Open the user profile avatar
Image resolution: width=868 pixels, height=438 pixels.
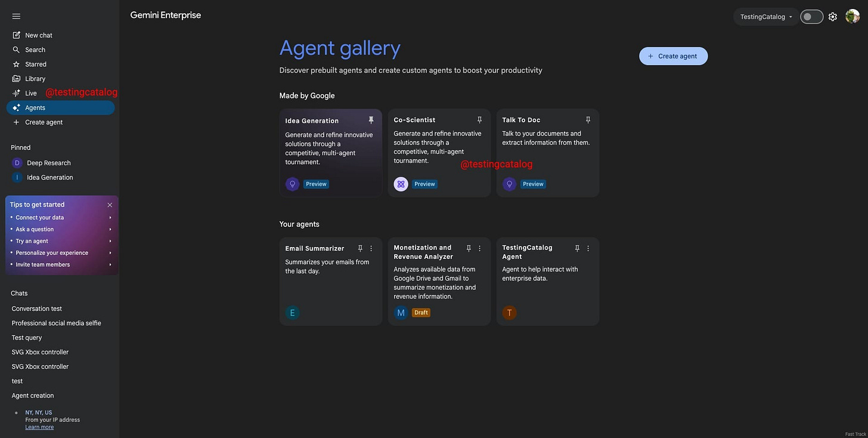(x=852, y=17)
